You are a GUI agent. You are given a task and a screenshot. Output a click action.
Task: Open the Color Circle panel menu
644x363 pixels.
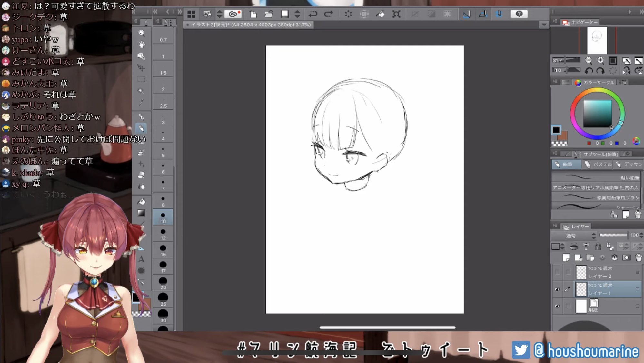(x=555, y=82)
